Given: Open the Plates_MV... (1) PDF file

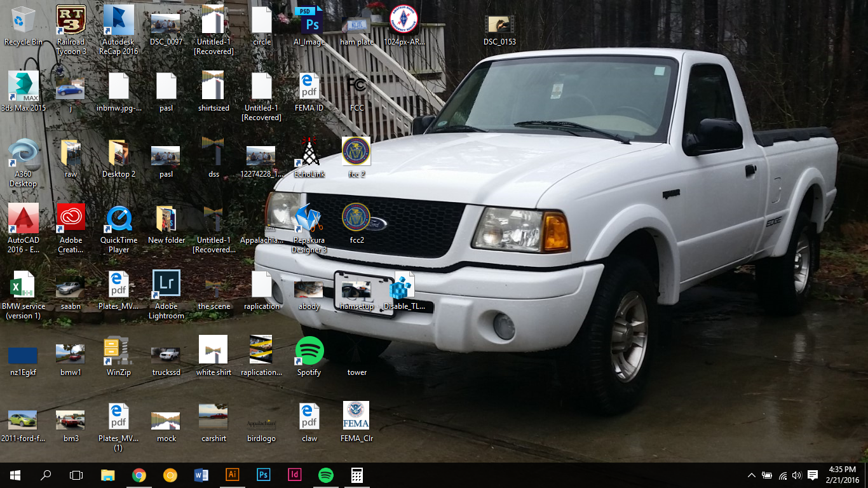Looking at the screenshot, I should 119,428.
